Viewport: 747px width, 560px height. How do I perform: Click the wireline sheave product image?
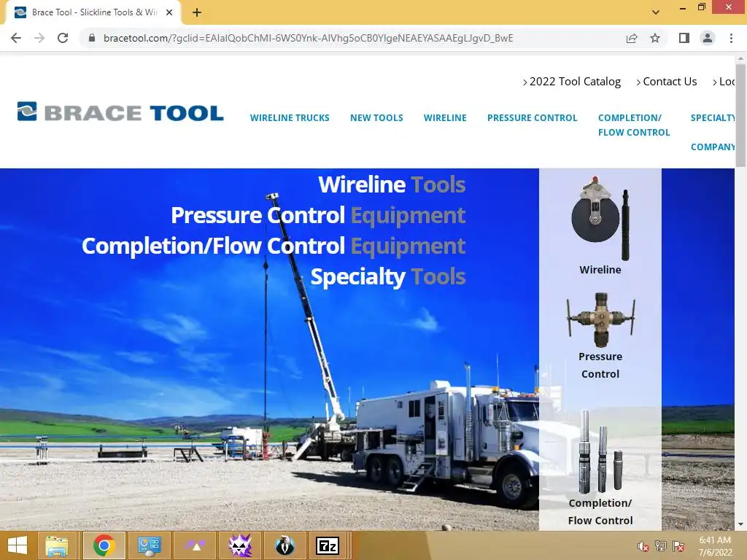click(600, 218)
